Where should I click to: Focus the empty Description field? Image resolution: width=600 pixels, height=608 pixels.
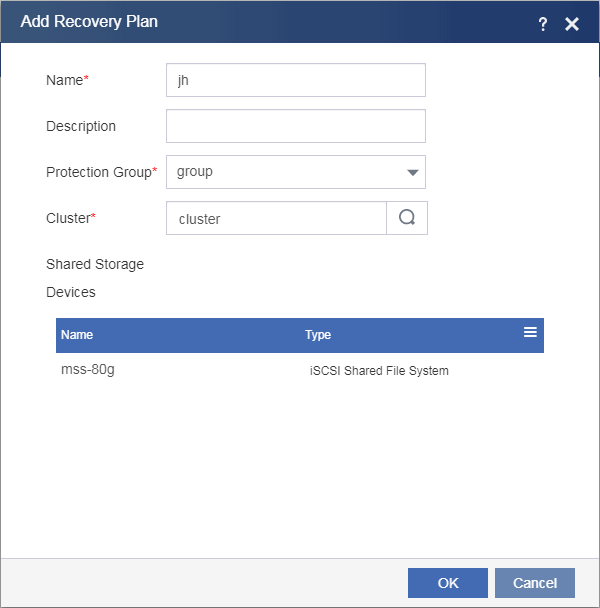coord(296,126)
